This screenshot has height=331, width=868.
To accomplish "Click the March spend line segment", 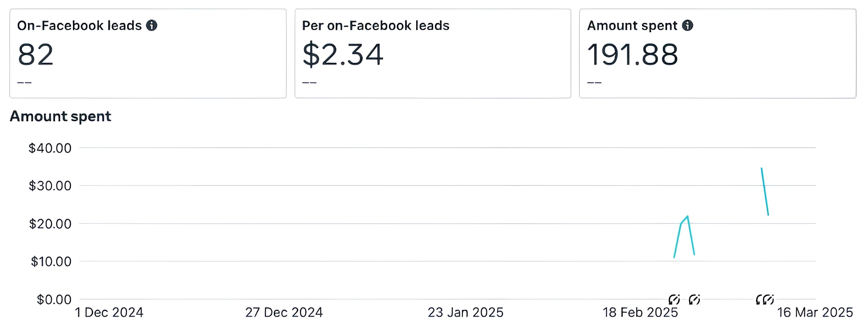I will (765, 191).
